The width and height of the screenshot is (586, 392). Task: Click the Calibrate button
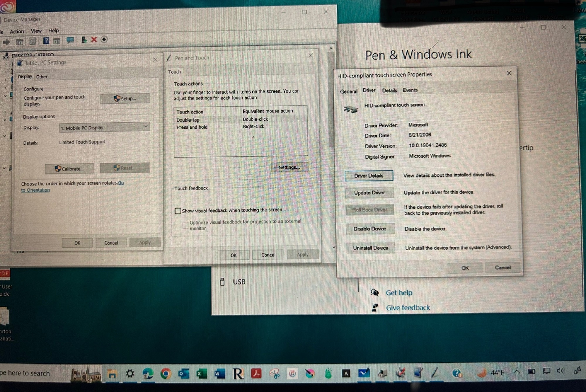(x=69, y=169)
